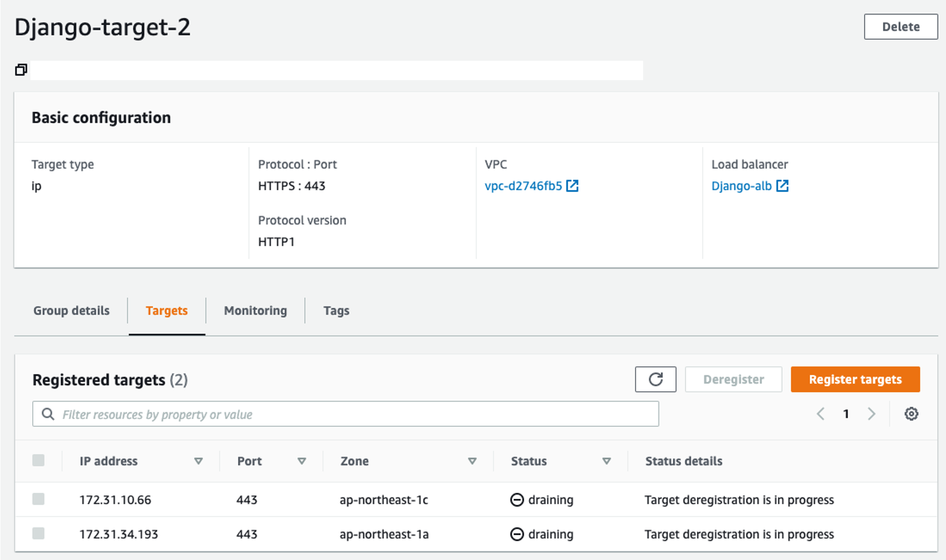This screenshot has height=560, width=946.
Task: Click external link icon beside Django-alb
Action: (x=782, y=186)
